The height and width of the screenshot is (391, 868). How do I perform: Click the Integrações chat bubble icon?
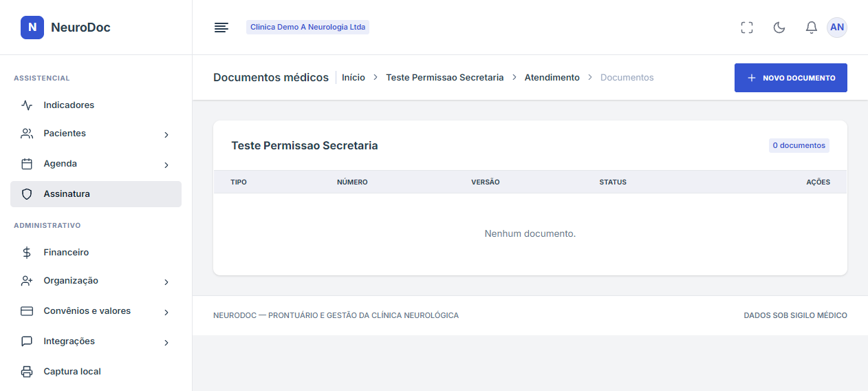click(27, 341)
